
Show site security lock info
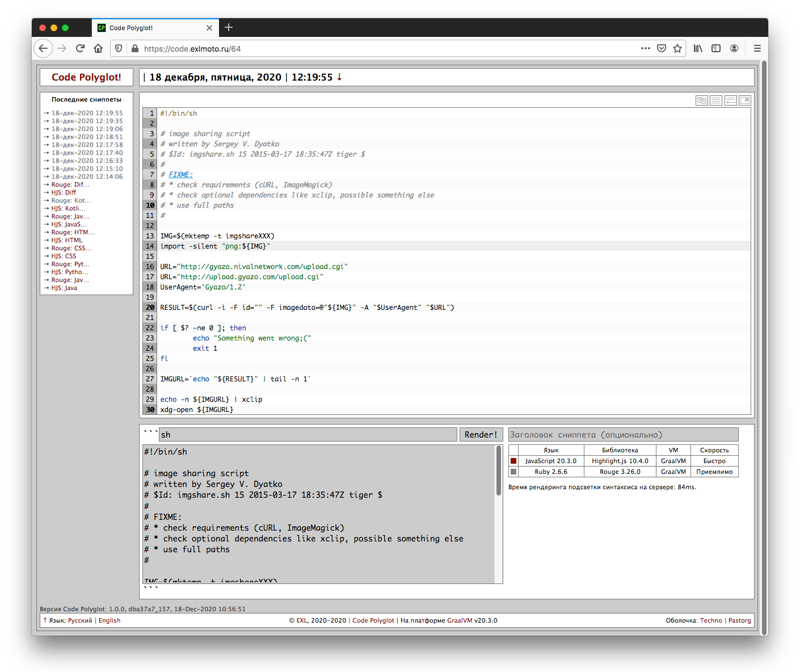(x=134, y=49)
